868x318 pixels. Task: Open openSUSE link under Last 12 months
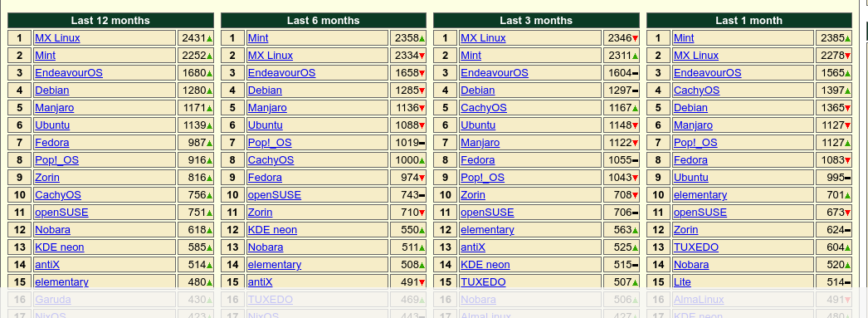tap(61, 213)
